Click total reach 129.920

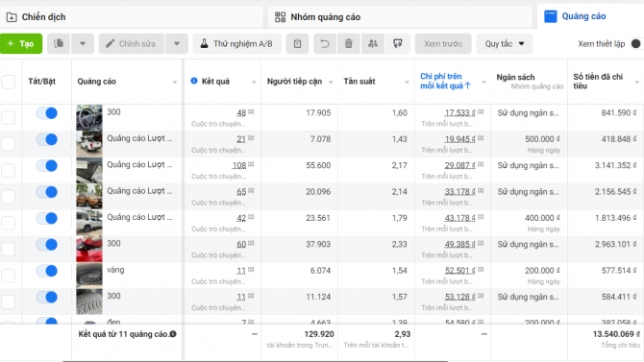click(x=319, y=334)
